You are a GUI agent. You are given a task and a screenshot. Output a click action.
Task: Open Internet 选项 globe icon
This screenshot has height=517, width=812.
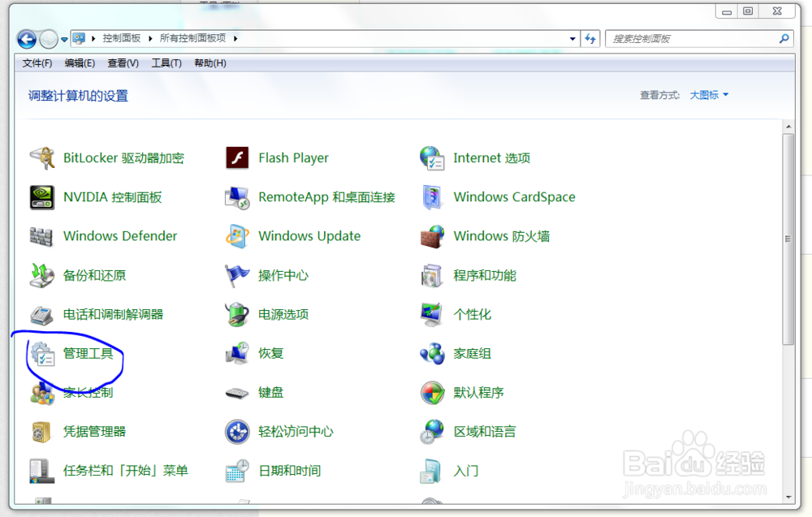(x=432, y=157)
